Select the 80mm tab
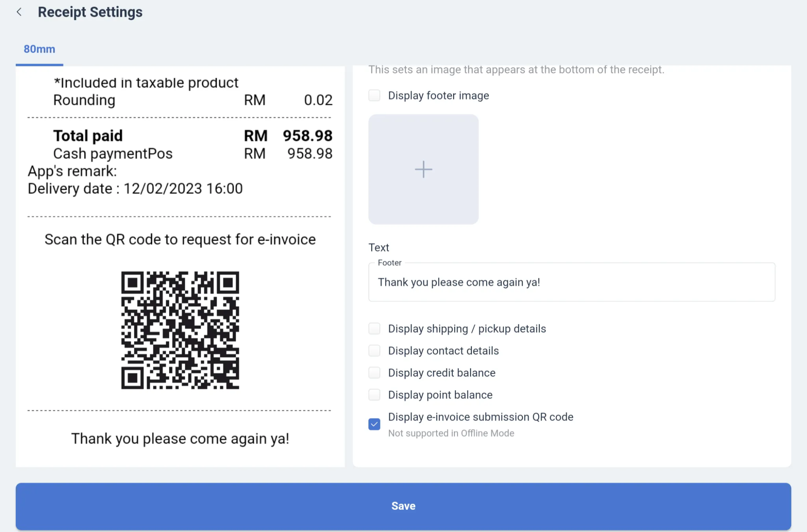The height and width of the screenshot is (532, 807). tap(40, 49)
